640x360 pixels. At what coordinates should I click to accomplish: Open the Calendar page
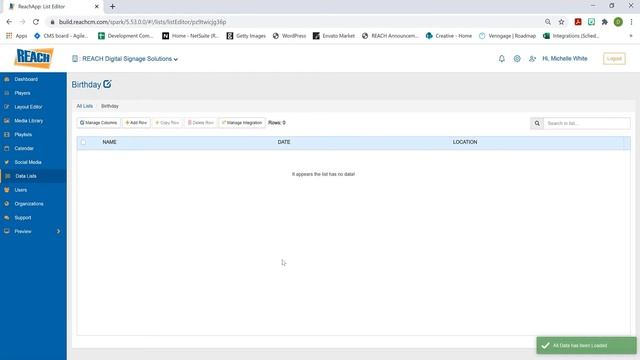[33, 149]
